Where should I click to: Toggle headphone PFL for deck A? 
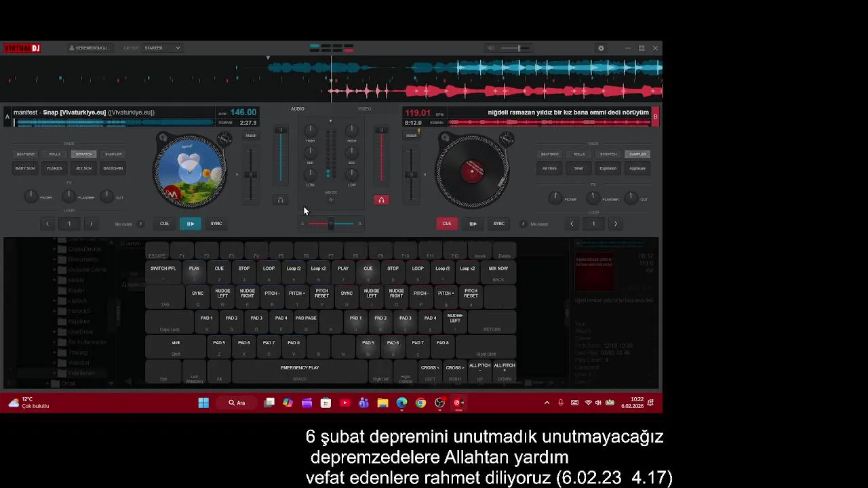coord(281,200)
